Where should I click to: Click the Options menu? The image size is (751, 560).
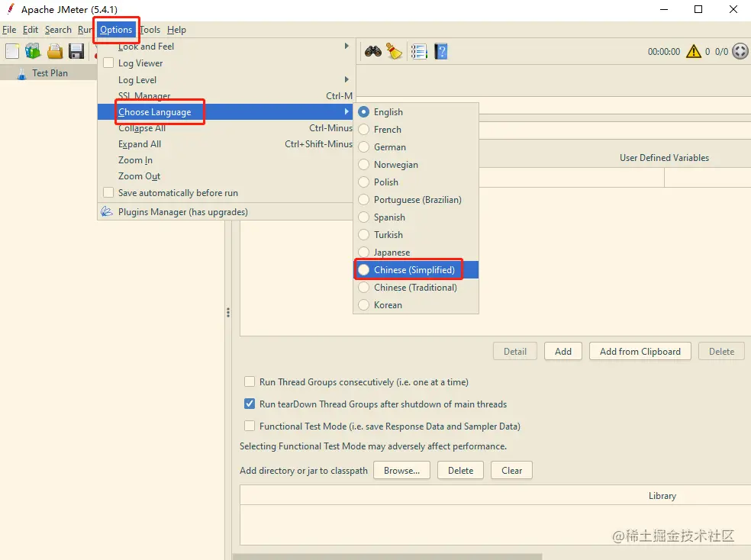tap(116, 30)
